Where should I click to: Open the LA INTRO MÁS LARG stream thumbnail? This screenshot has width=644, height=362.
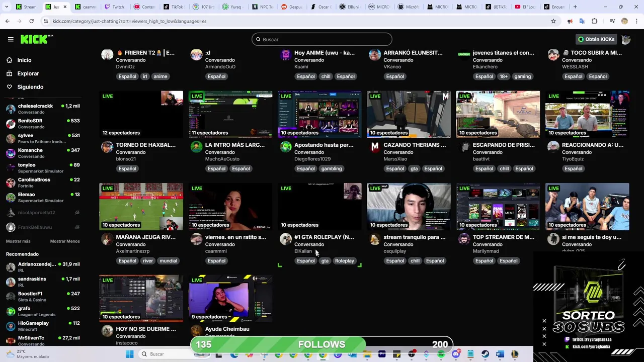click(230, 114)
